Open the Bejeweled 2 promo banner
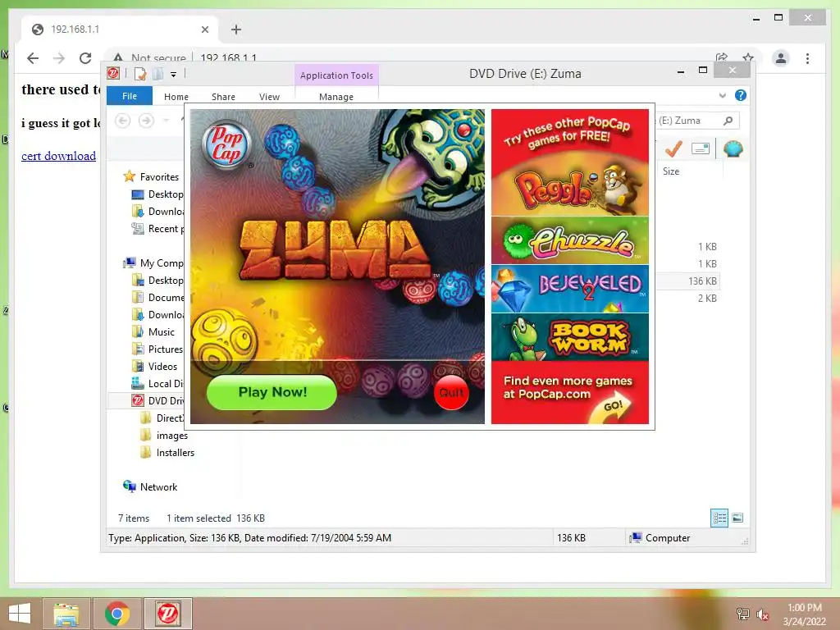 [x=570, y=289]
